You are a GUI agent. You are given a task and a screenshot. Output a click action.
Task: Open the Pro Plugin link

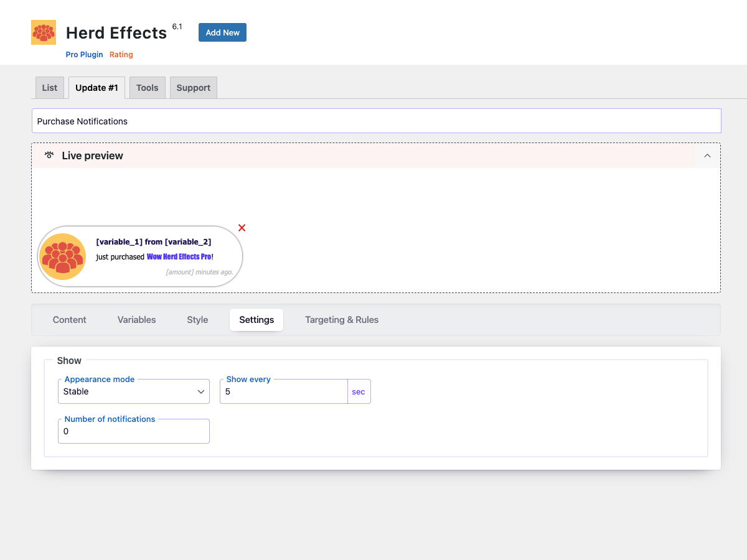tap(85, 55)
